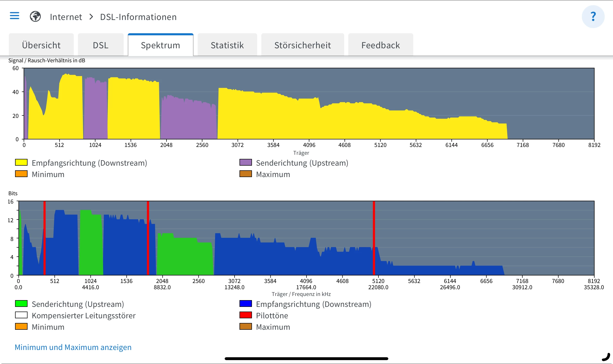The height and width of the screenshot is (364, 613).
Task: Click the Internet breadcrumb text
Action: (66, 17)
